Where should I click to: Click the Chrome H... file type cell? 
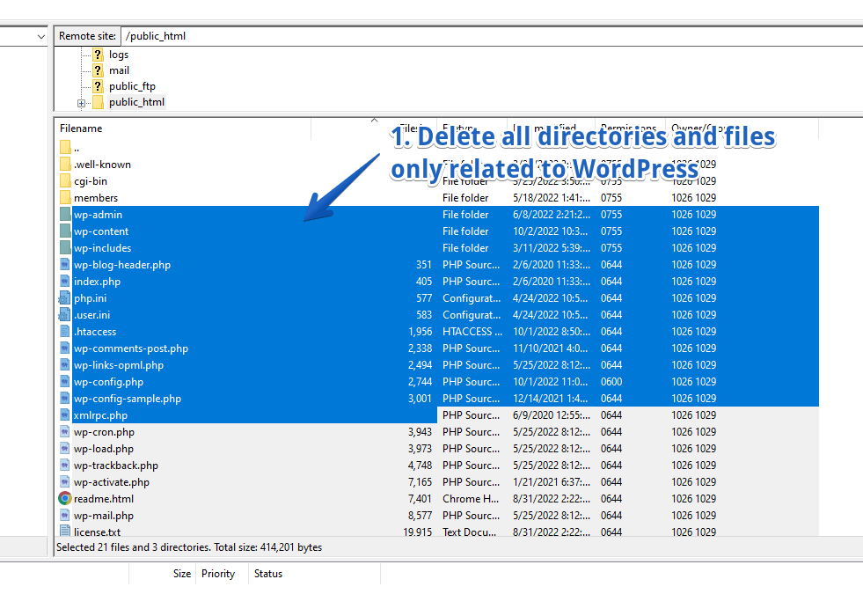(x=471, y=499)
